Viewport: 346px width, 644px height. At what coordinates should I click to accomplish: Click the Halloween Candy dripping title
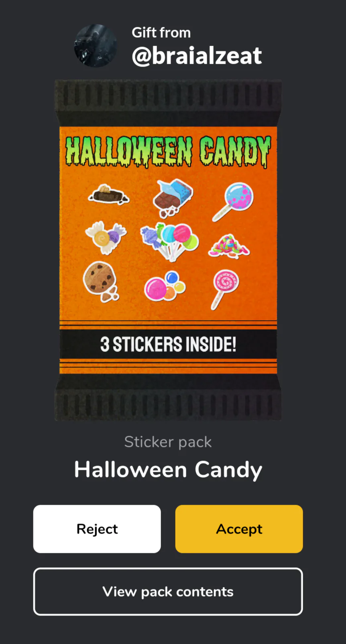click(168, 151)
